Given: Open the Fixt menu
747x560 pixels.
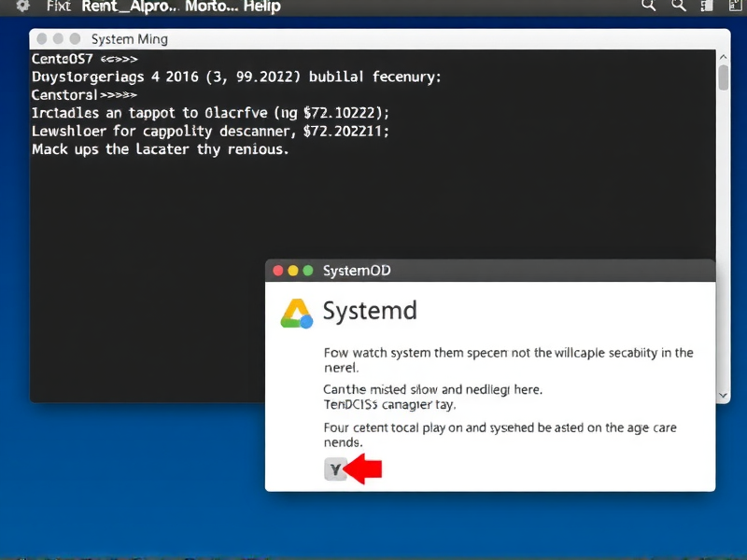Looking at the screenshot, I should pyautogui.click(x=57, y=7).
